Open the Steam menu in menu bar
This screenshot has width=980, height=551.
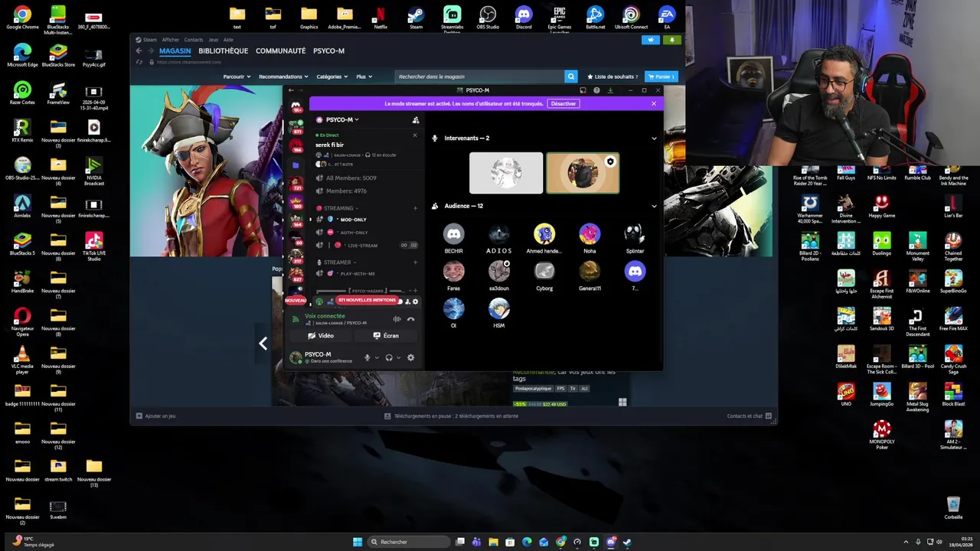click(145, 40)
